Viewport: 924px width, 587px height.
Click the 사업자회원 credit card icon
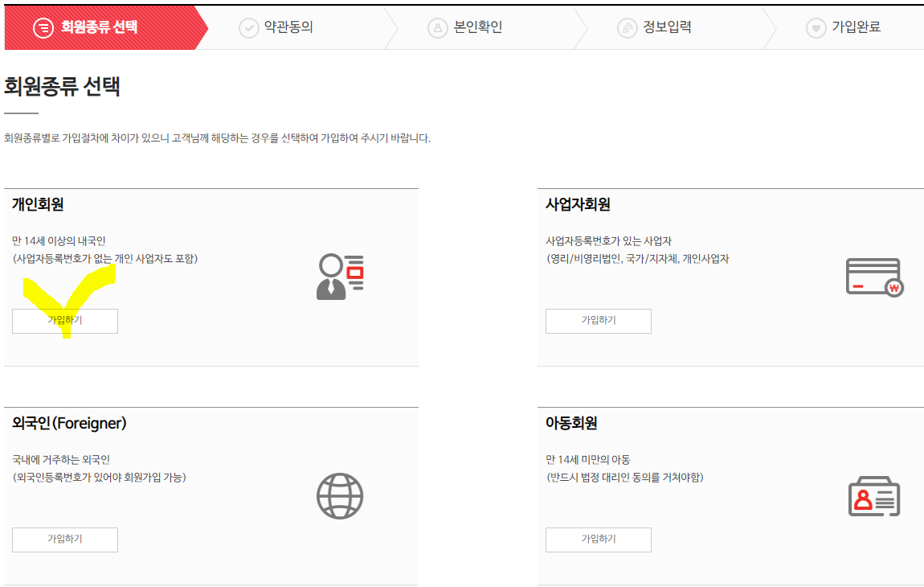[x=874, y=277]
